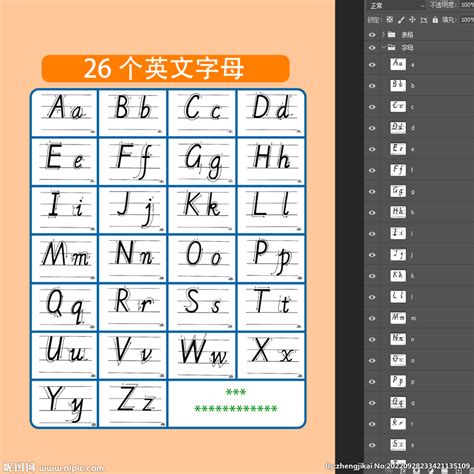474x474 pixels.
Task: Toggle visibility eye of layer r
Action: [372, 424]
